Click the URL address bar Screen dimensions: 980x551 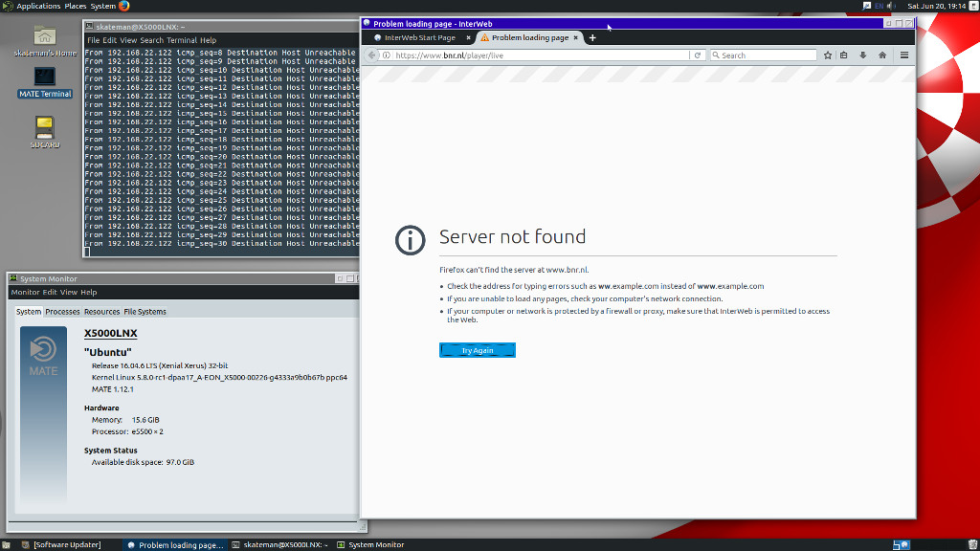536,55
